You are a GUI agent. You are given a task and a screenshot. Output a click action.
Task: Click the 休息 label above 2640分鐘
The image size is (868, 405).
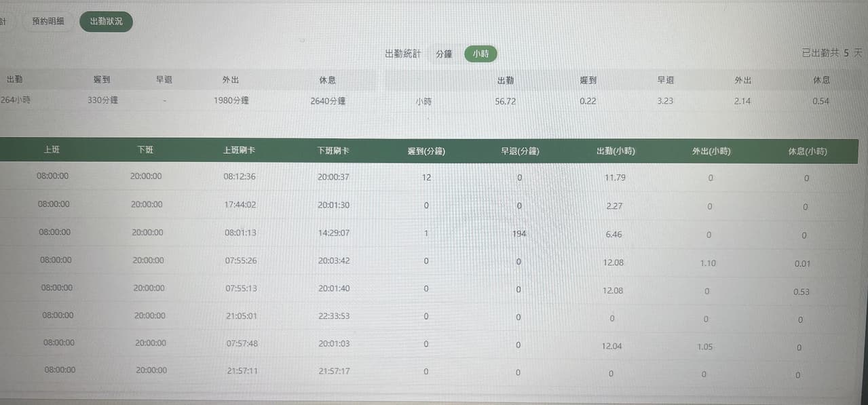coord(327,80)
